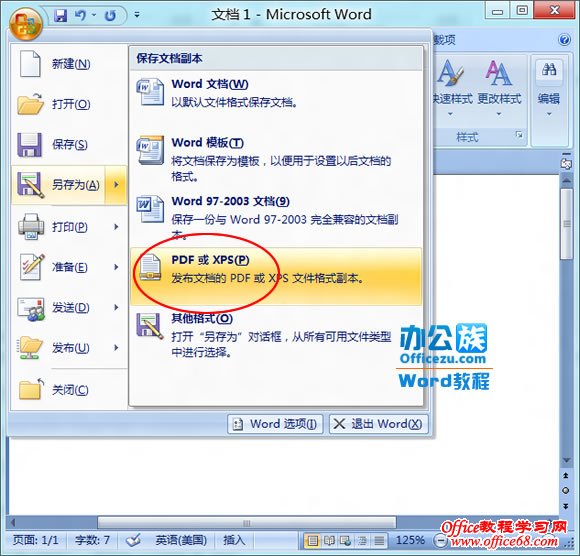
Task: Switch to Print Layout view button
Action: coord(312,541)
